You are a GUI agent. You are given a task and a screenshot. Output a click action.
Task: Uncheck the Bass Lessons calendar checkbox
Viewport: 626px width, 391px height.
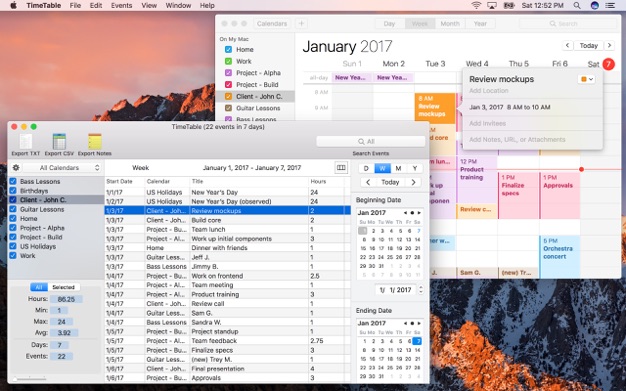point(13,181)
